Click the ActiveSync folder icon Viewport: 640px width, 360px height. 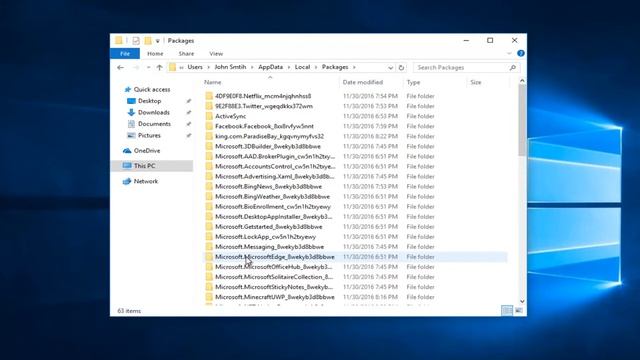[x=209, y=116]
